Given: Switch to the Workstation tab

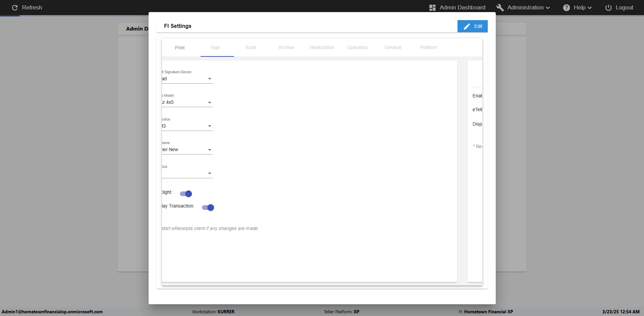Looking at the screenshot, I should (322, 48).
